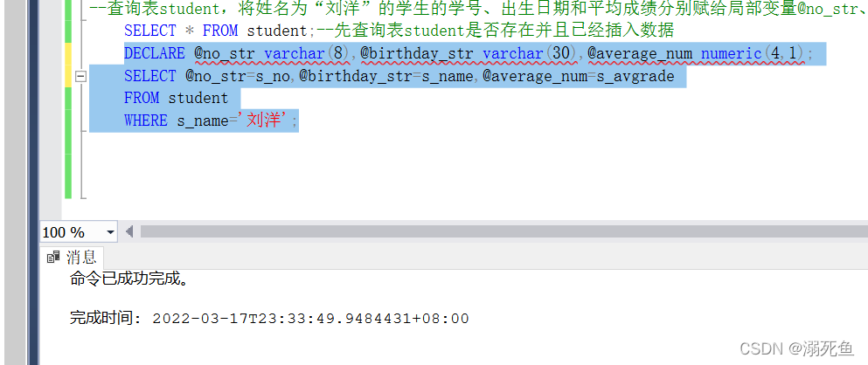The image size is (868, 365).
Task: Place cursor on the DECLARE keyword
Action: (155, 53)
